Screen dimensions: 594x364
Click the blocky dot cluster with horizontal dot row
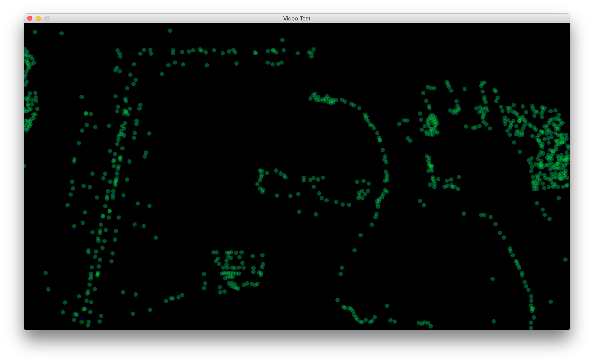click(231, 273)
